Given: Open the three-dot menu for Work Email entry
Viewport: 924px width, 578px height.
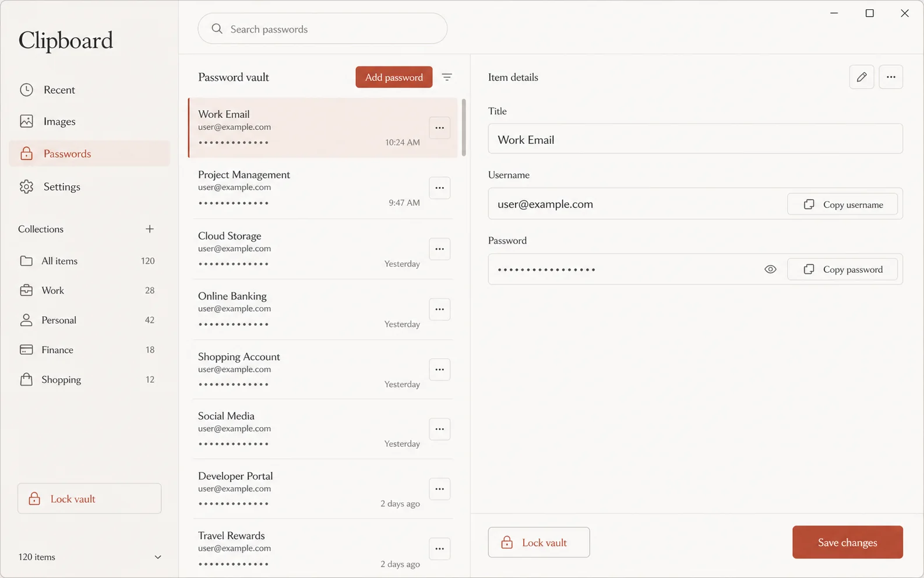Looking at the screenshot, I should coord(440,128).
